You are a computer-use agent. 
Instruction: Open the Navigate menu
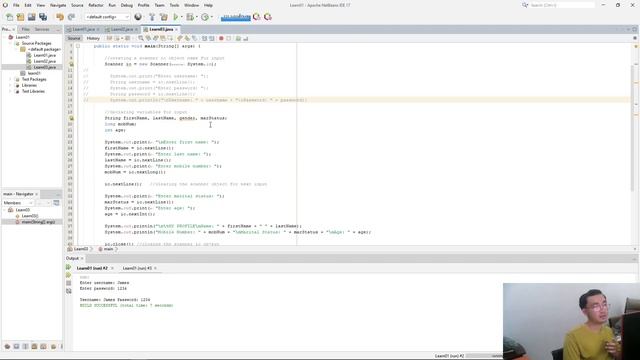coord(58,5)
